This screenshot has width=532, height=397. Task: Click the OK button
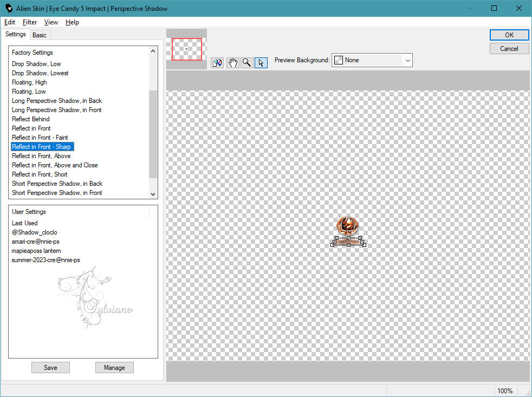(x=509, y=35)
